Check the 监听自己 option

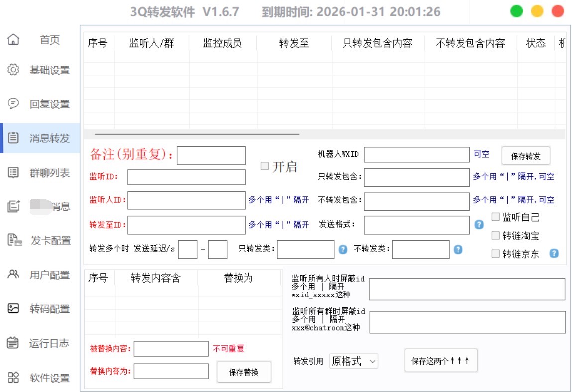click(x=495, y=217)
